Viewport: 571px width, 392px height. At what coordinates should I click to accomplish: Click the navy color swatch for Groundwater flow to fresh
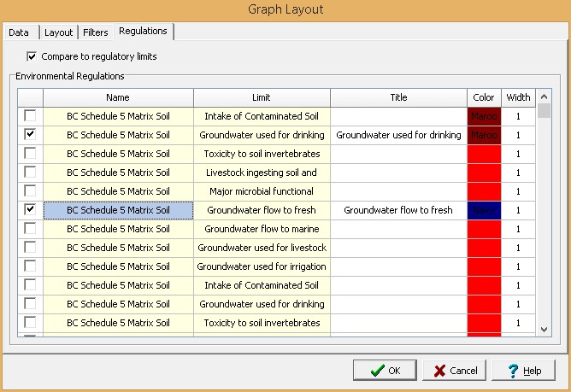tap(484, 210)
